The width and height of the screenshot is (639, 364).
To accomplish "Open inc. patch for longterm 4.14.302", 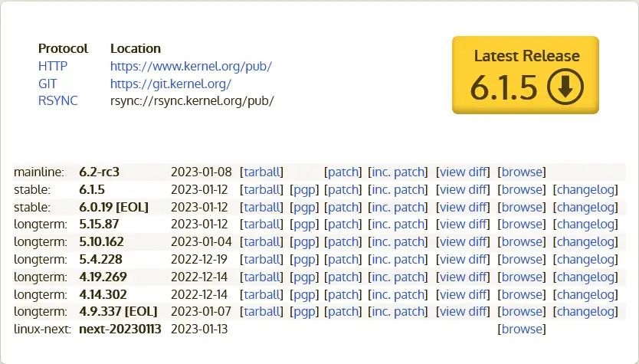I will [398, 294].
